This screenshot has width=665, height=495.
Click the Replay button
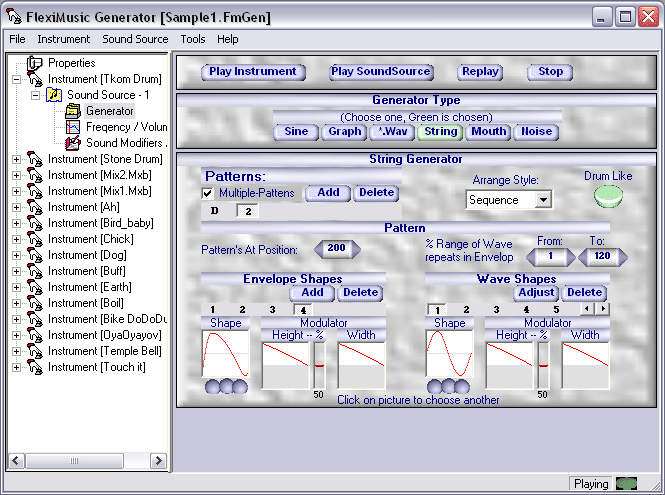coord(480,72)
